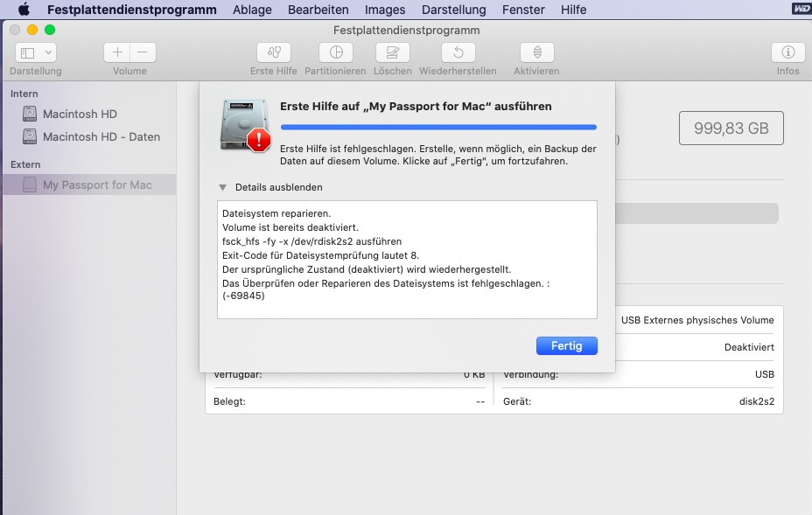Click the Macintosh HD - Daten disk icon

coord(30,136)
